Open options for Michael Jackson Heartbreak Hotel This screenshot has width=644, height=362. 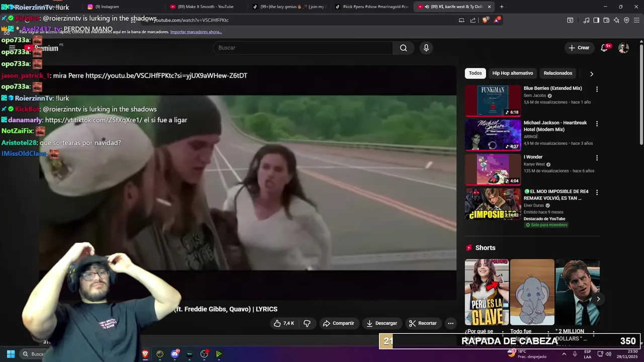tap(597, 124)
